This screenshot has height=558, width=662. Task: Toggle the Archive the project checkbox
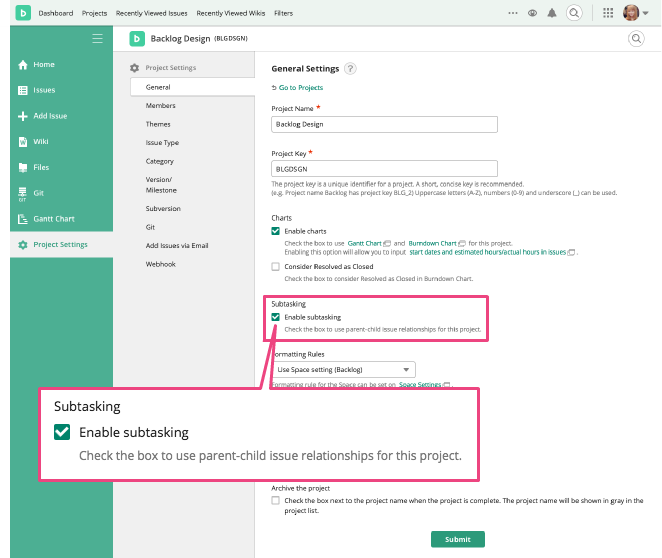(x=276, y=500)
